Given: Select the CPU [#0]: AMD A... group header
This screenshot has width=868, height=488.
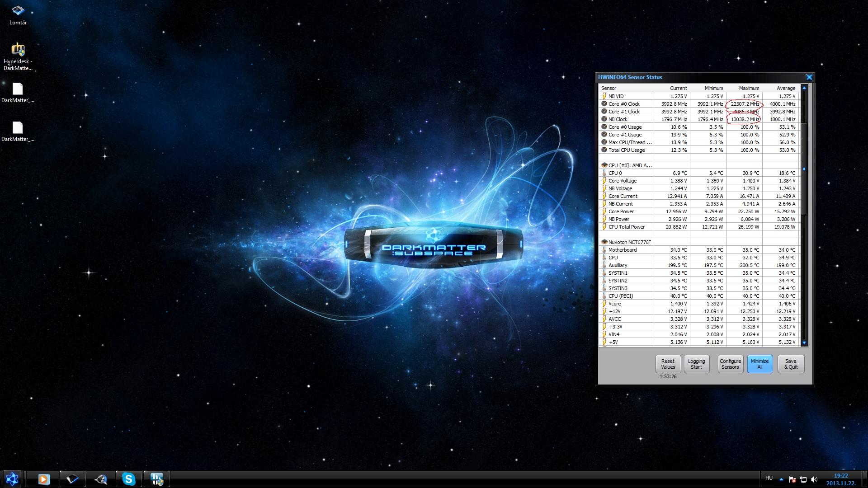Looking at the screenshot, I should [x=699, y=165].
